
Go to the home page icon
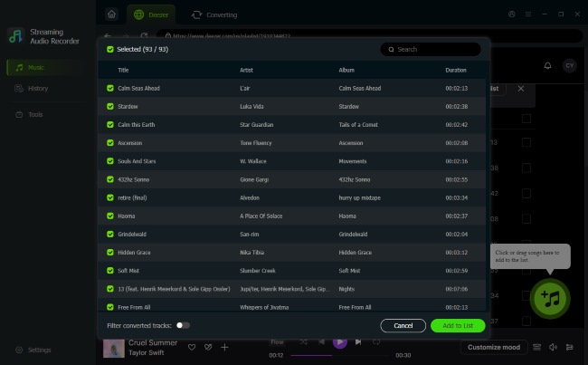click(112, 14)
